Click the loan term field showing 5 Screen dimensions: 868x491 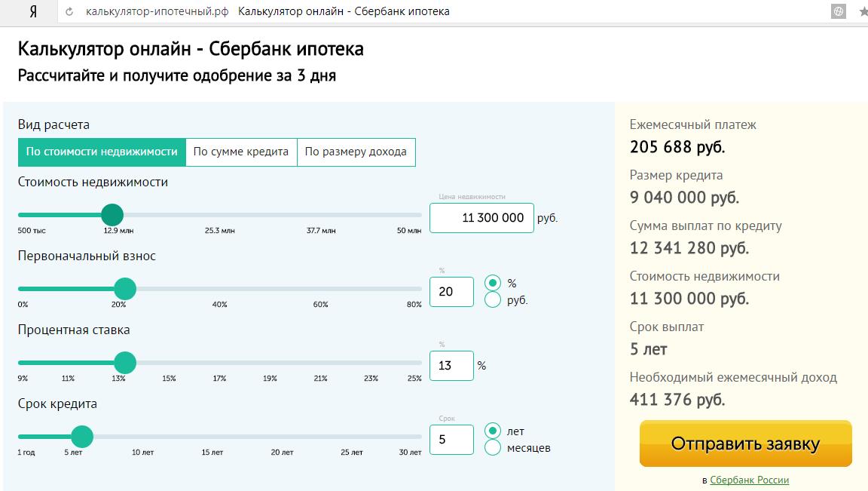point(452,440)
